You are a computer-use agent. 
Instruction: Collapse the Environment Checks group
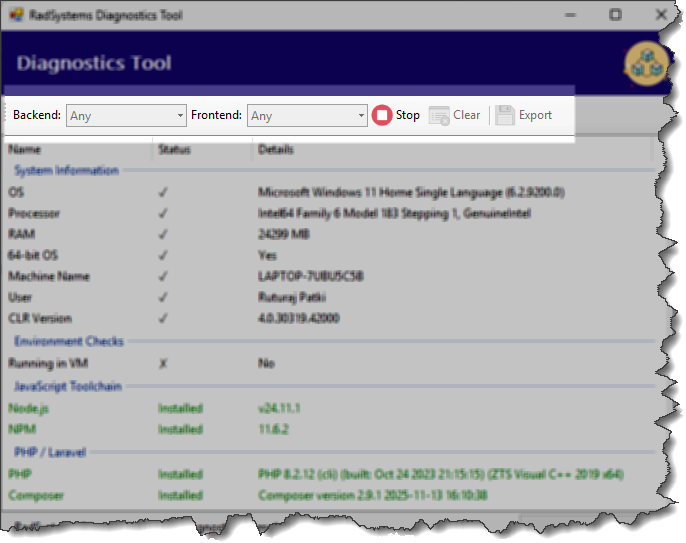click(x=69, y=341)
